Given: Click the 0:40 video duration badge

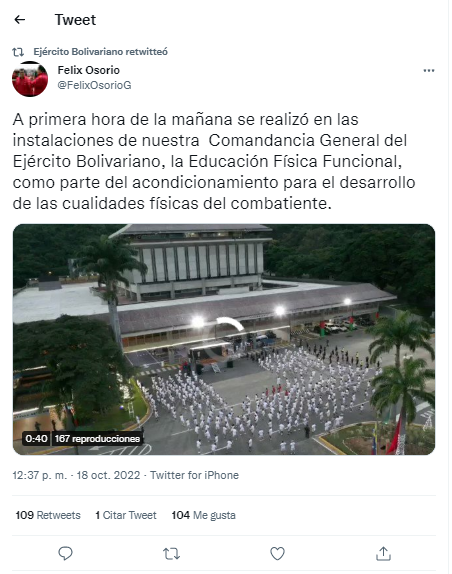Looking at the screenshot, I should pyautogui.click(x=36, y=438).
